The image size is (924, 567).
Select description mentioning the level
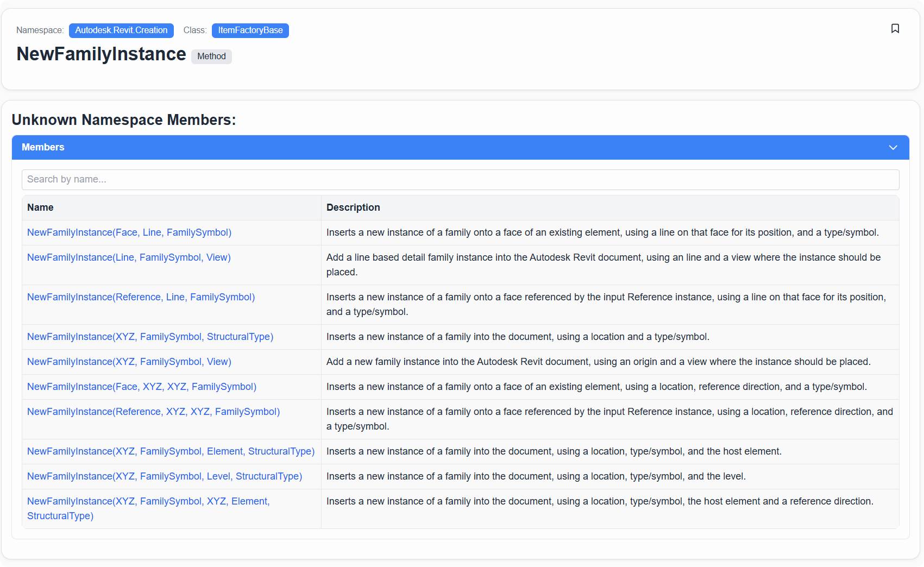536,476
